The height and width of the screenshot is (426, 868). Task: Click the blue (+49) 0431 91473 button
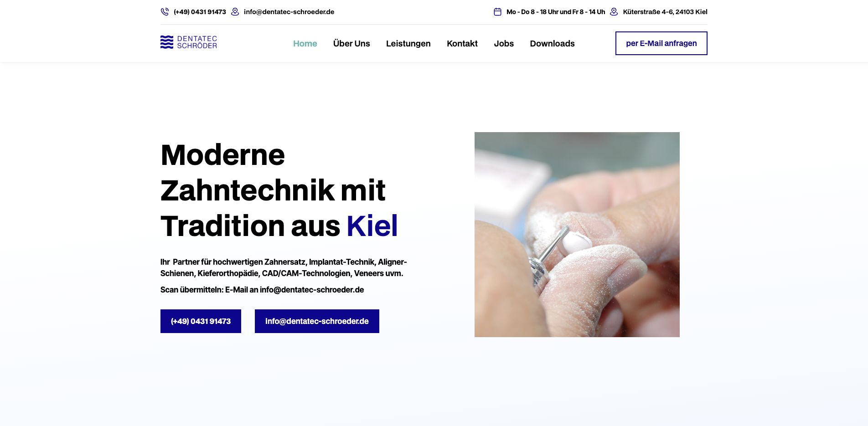click(x=201, y=321)
